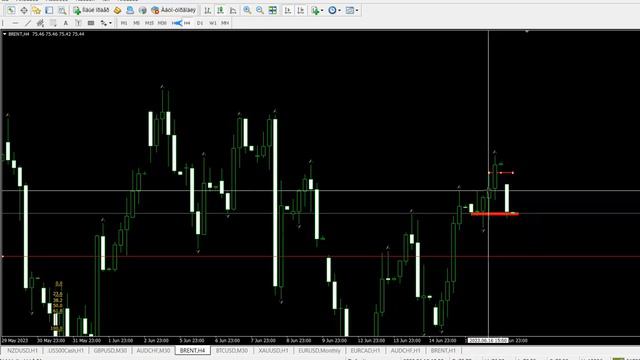This screenshot has height=360, width=640.
Task: Select the horizontal line drawing tool
Action: (x=16, y=23)
